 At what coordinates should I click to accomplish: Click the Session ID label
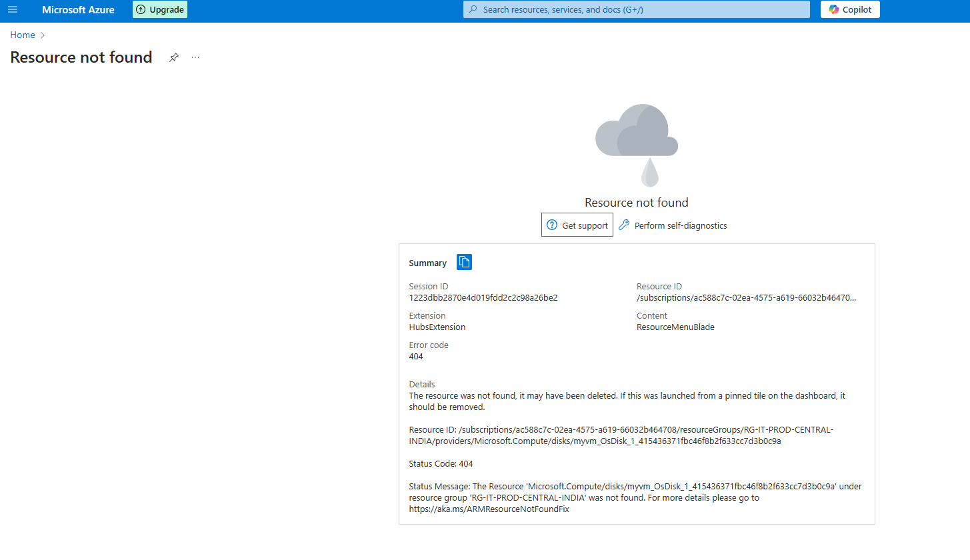point(429,287)
